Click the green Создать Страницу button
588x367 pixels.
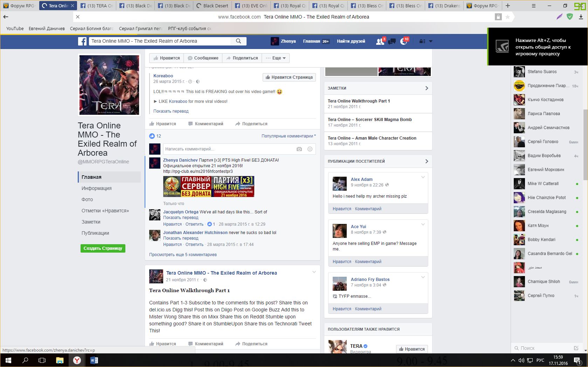(103, 248)
